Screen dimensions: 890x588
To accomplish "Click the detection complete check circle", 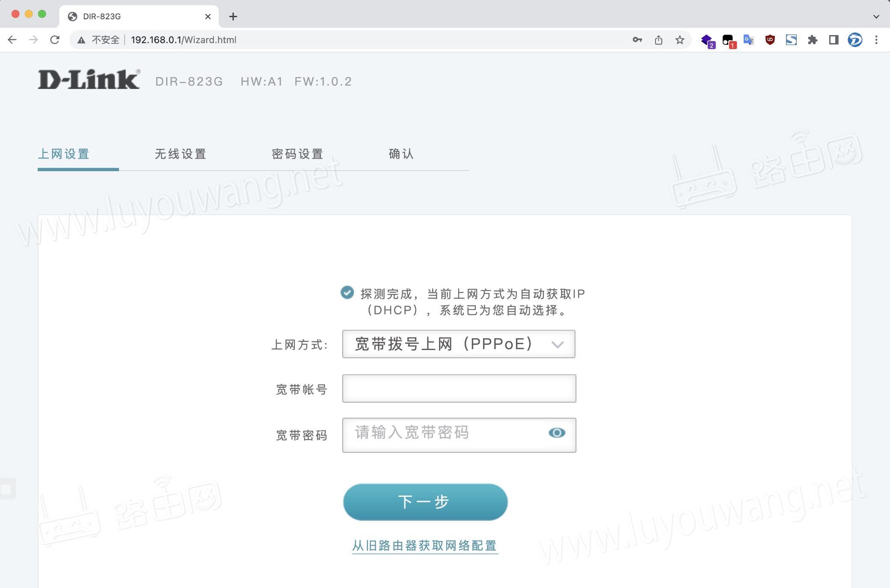I will click(x=347, y=293).
